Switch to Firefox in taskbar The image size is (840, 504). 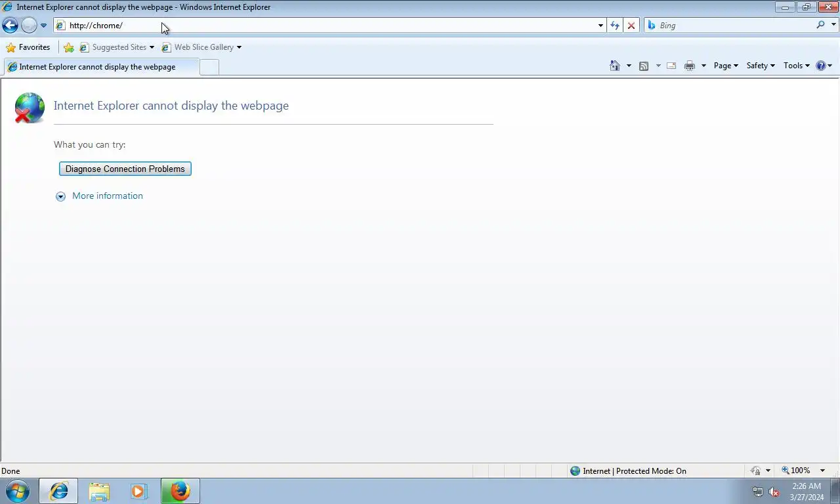click(x=180, y=491)
